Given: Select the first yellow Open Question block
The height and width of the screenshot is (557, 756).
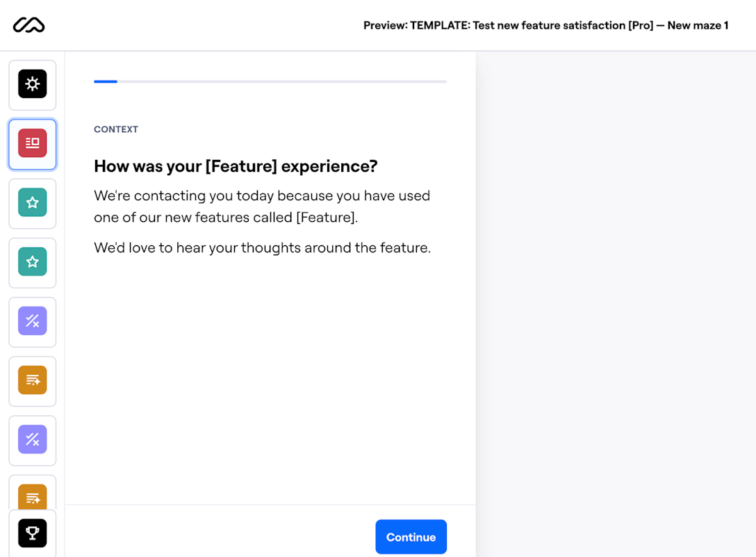Looking at the screenshot, I should click(x=32, y=380).
